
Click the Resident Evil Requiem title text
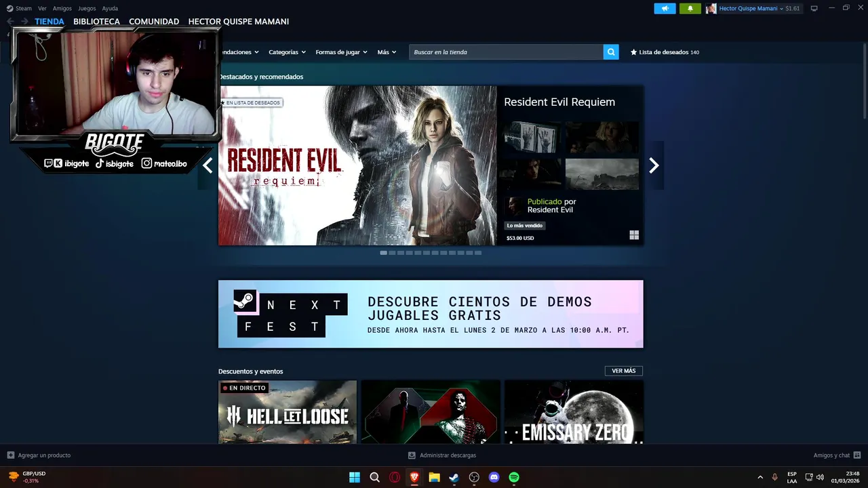(x=559, y=102)
